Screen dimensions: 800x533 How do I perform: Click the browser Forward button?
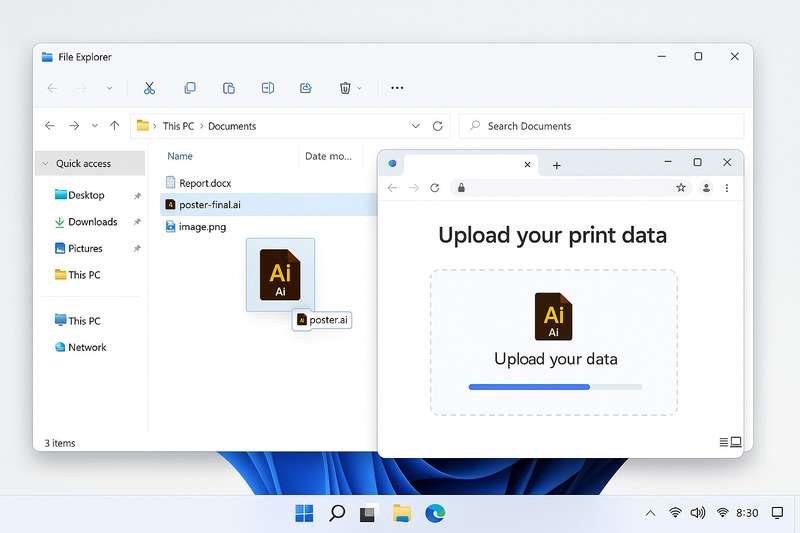pos(414,188)
